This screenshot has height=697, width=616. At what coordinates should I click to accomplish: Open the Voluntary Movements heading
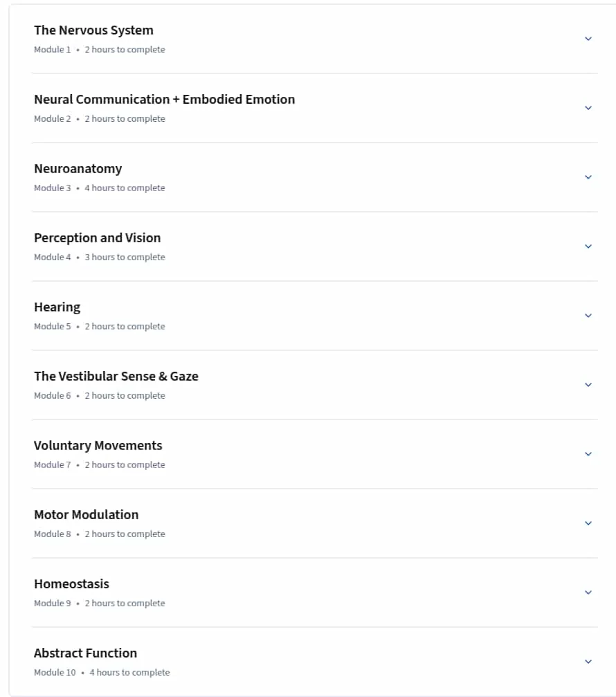98,446
